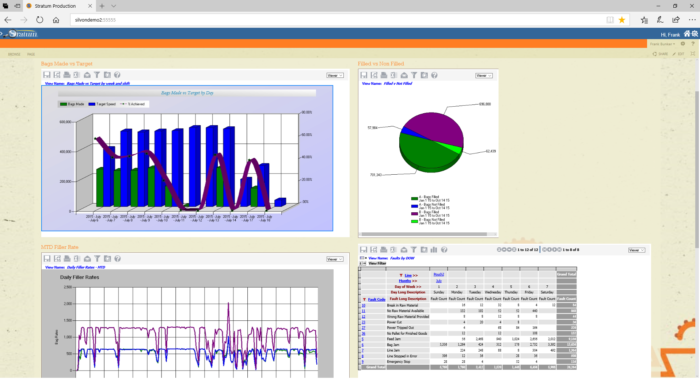Screen dimensions: 700x380
Task: Save the Bags Made vs Target view
Action: pos(46,75)
